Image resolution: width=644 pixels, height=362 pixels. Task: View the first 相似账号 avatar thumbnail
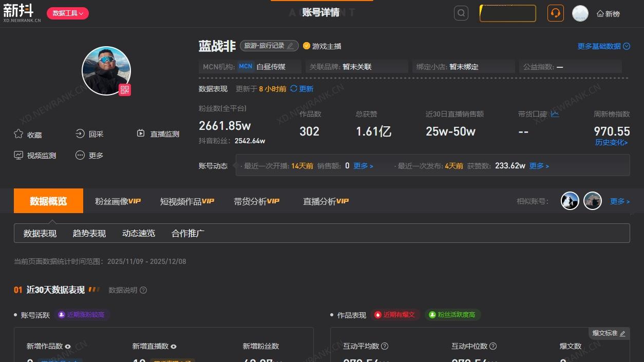coord(570,201)
